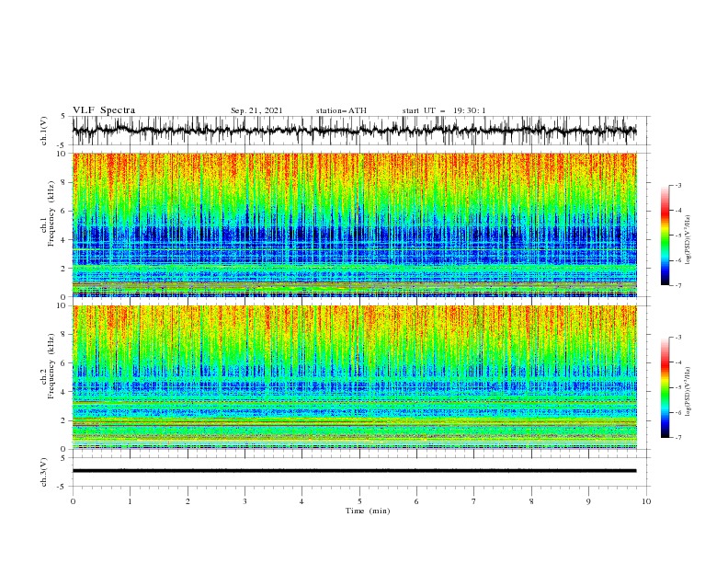Click the ch.3 flat voltage trace

tap(354, 471)
